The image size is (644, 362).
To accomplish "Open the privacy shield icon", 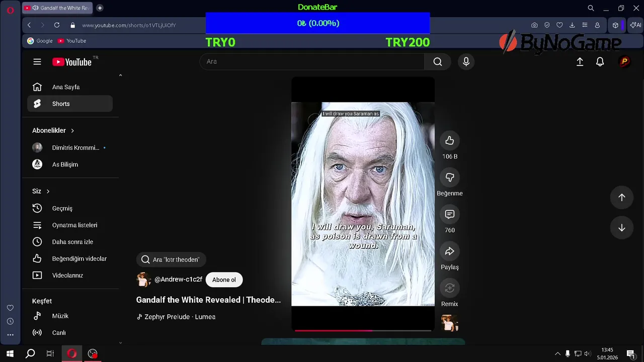I will coord(547,25).
